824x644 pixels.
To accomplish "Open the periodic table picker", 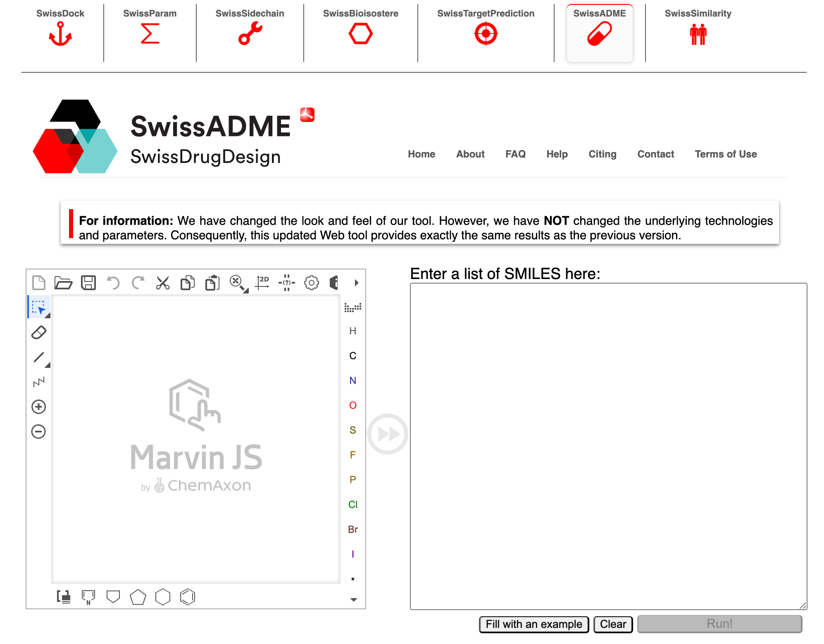I will pos(352,307).
